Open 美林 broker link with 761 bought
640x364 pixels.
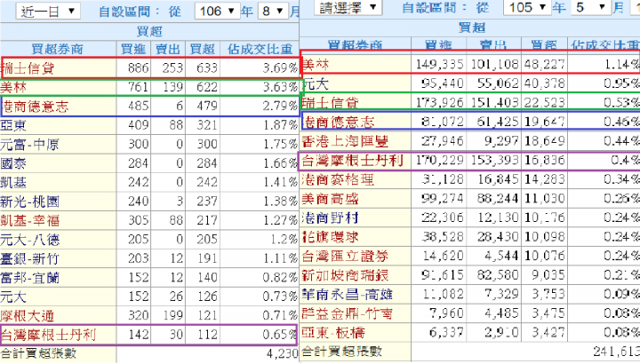tap(13, 87)
